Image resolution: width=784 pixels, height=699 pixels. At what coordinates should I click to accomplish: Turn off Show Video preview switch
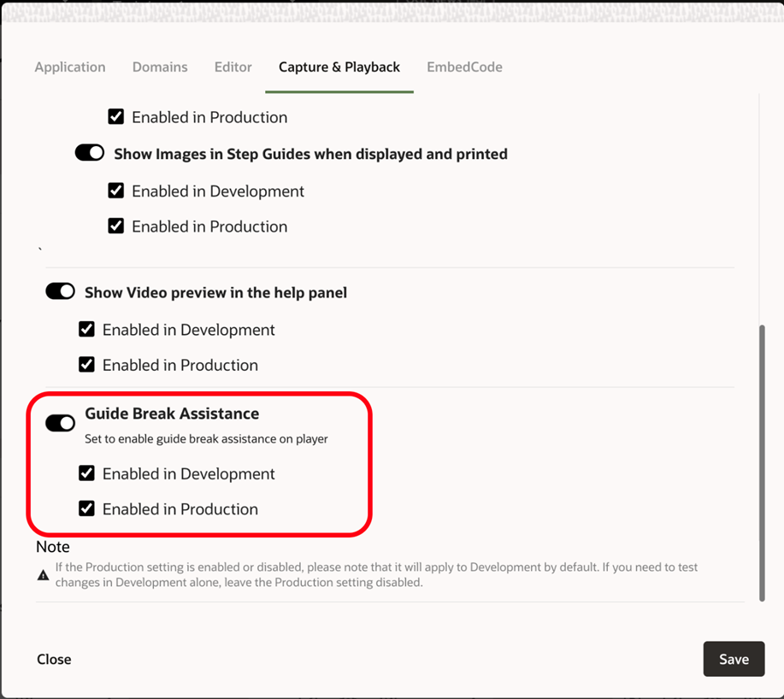pyautogui.click(x=61, y=291)
